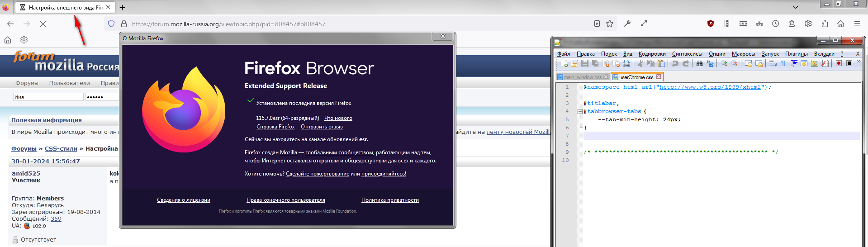This screenshot has height=247, width=868.
Task: Click the Firefox address bar URL
Action: coord(228,24)
